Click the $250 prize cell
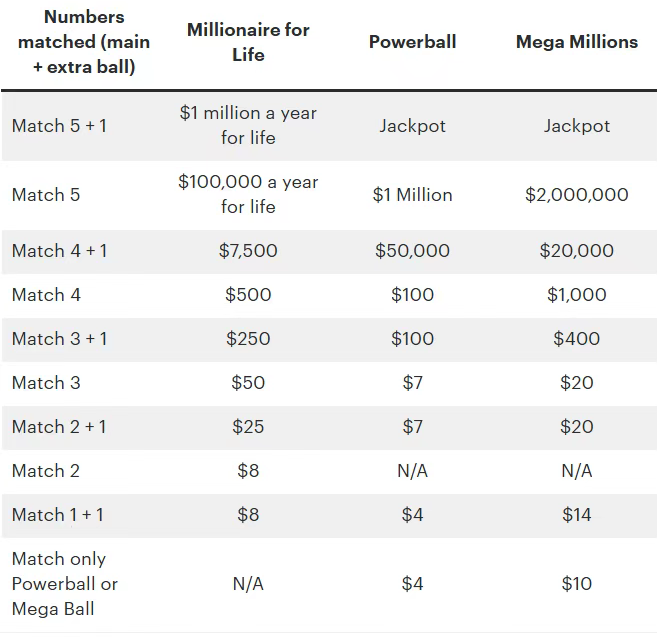This screenshot has height=637, width=657. click(248, 339)
